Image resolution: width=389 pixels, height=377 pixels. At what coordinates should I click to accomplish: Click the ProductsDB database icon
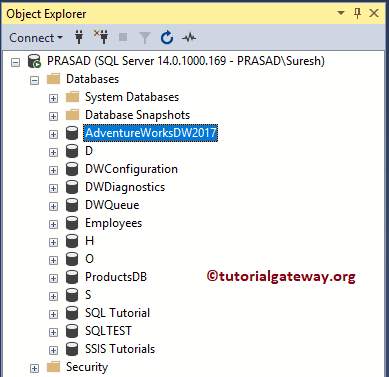(72, 277)
